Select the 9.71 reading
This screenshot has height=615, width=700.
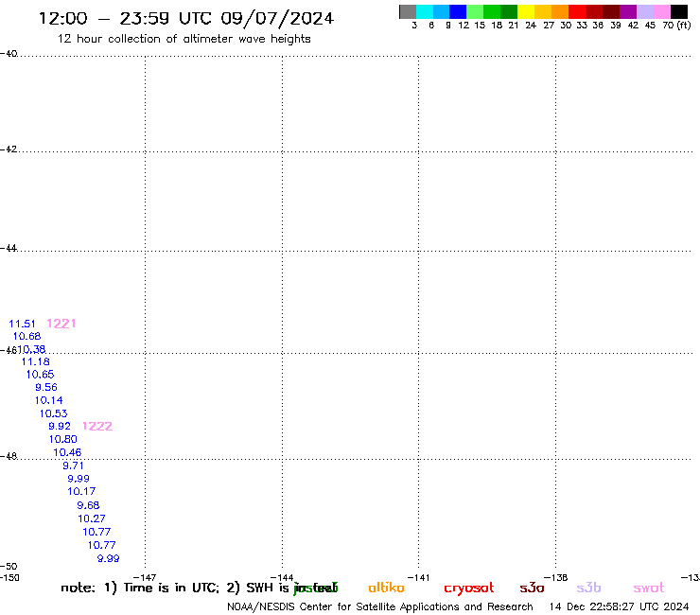click(x=73, y=466)
